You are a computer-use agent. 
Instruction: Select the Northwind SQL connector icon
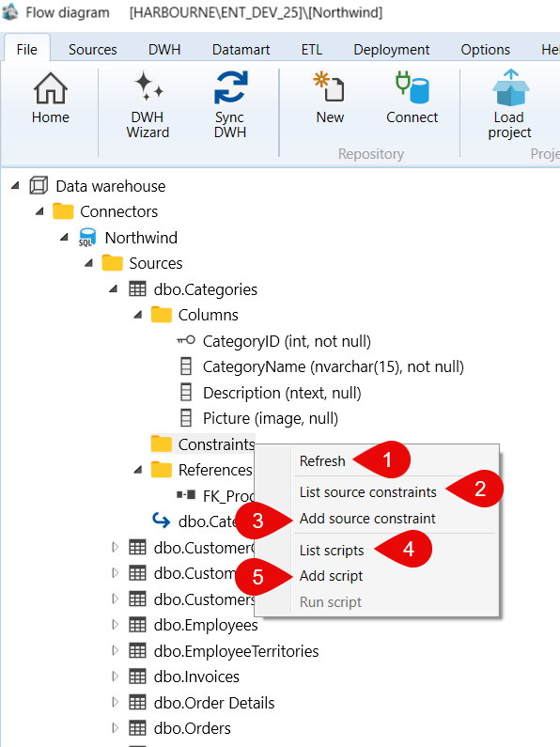coord(87,237)
